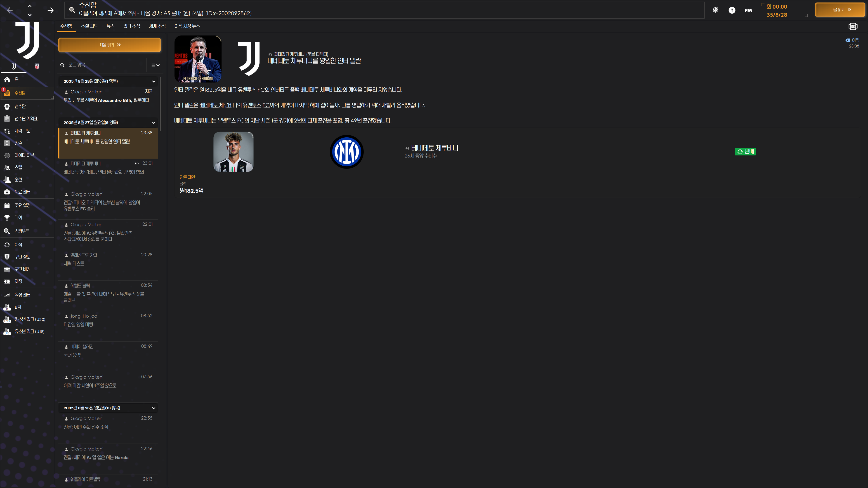Open 구단 정보 in the sidebar
Image resolution: width=868 pixels, height=488 pixels.
[27, 257]
